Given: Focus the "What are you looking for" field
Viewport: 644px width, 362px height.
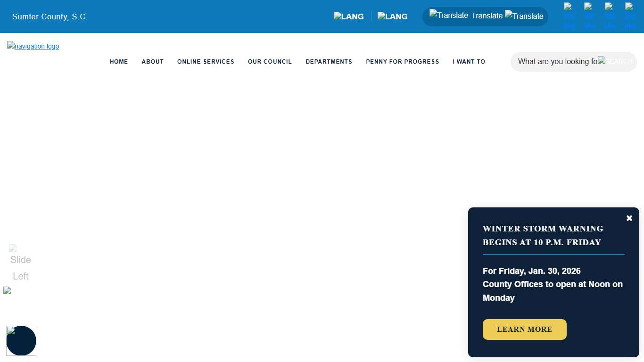Looking at the screenshot, I should (x=556, y=62).
